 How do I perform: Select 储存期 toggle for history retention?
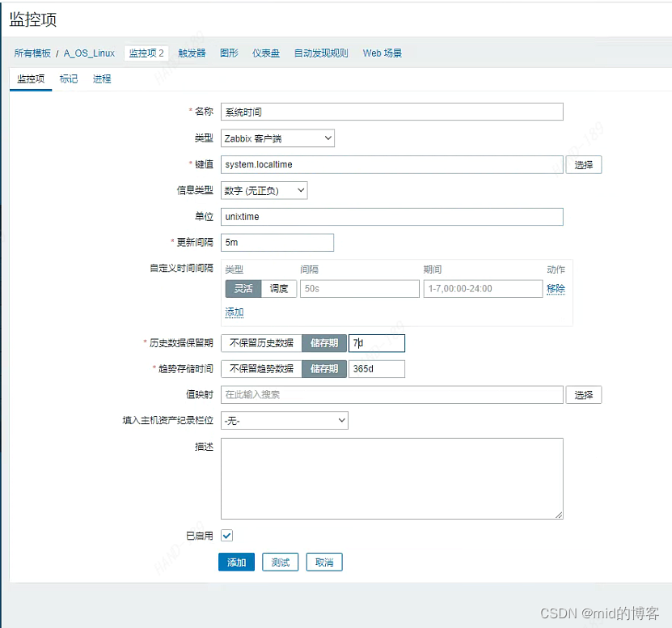(324, 343)
